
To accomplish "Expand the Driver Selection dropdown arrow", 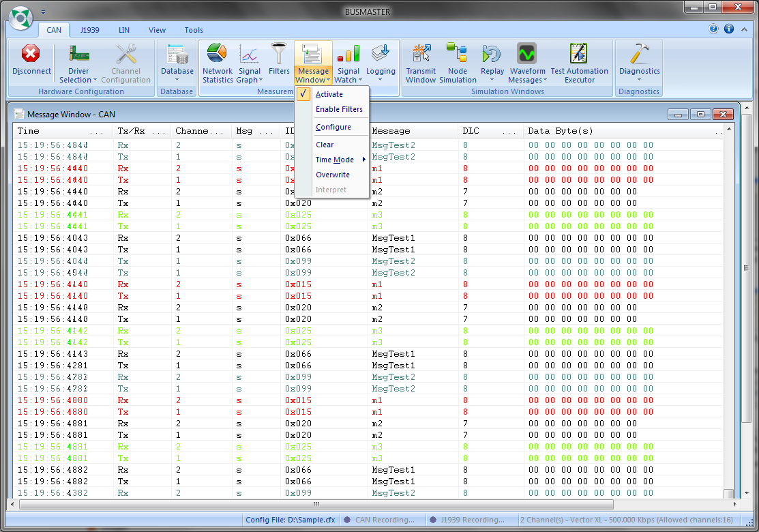I will 95,80.
